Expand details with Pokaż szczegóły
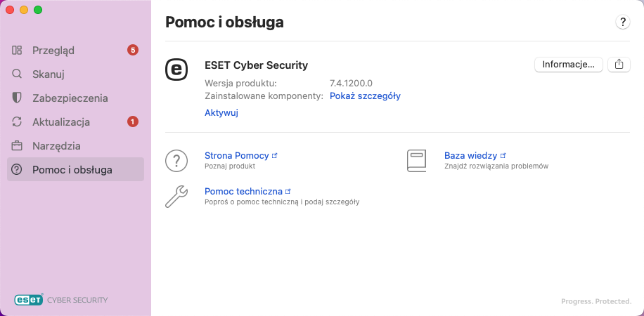The image size is (644, 316). (x=365, y=96)
